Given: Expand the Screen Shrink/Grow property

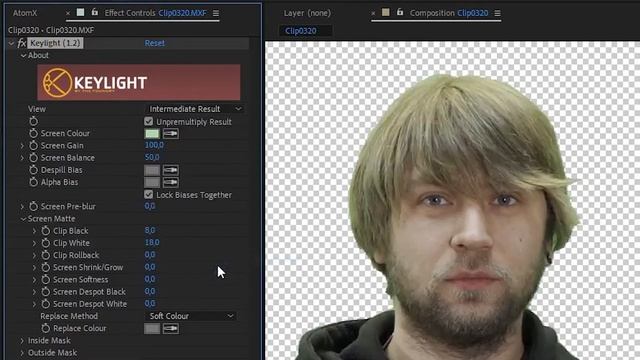Looking at the screenshot, I should coord(35,268).
